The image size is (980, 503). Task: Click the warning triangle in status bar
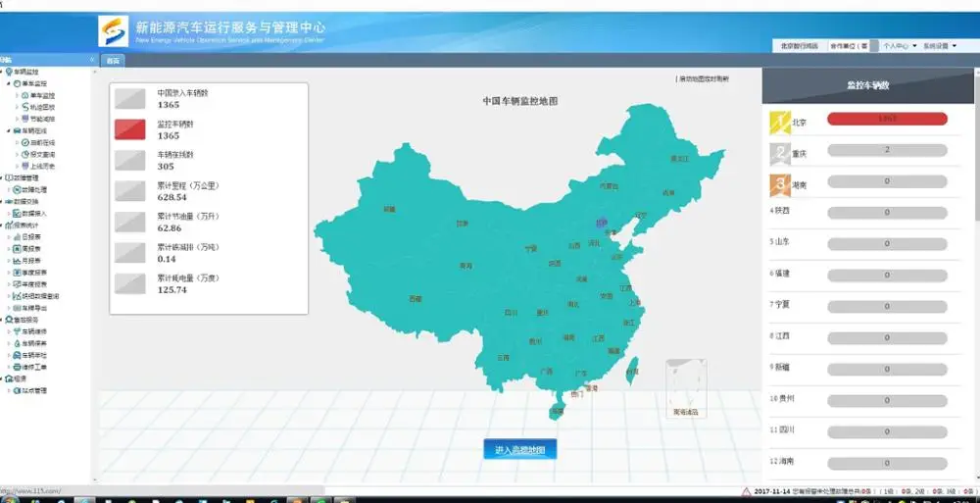[x=746, y=492]
